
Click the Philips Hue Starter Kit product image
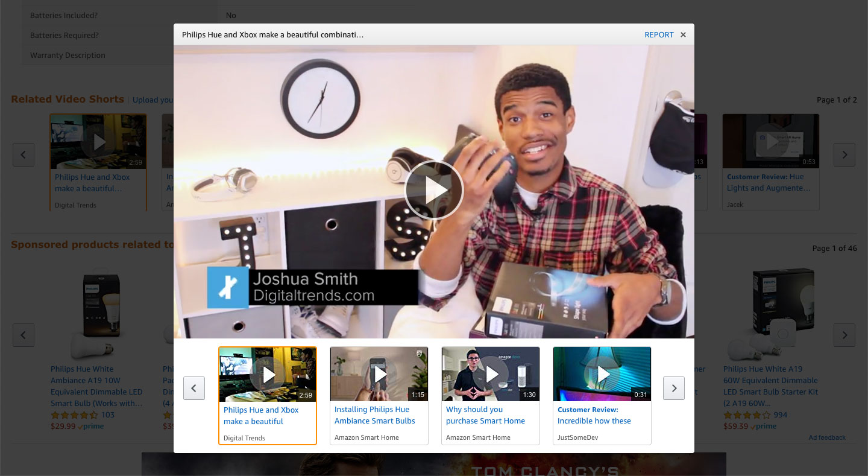[x=771, y=314]
